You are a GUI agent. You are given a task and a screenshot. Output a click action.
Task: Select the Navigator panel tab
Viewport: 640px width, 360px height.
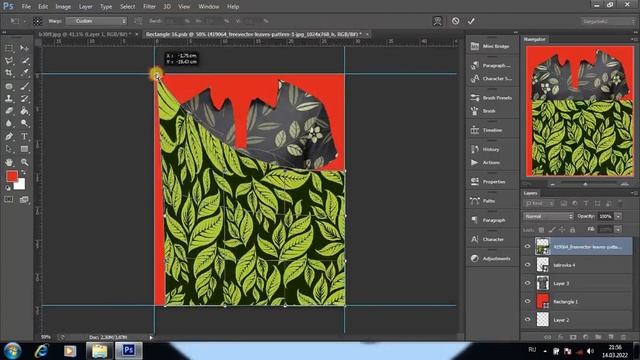click(x=534, y=39)
